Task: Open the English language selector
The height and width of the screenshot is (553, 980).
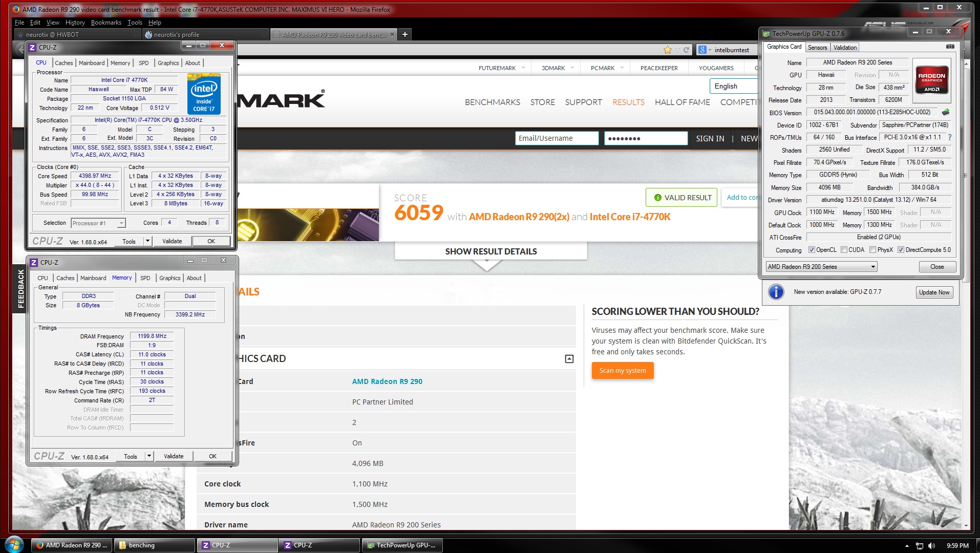Action: tap(733, 86)
